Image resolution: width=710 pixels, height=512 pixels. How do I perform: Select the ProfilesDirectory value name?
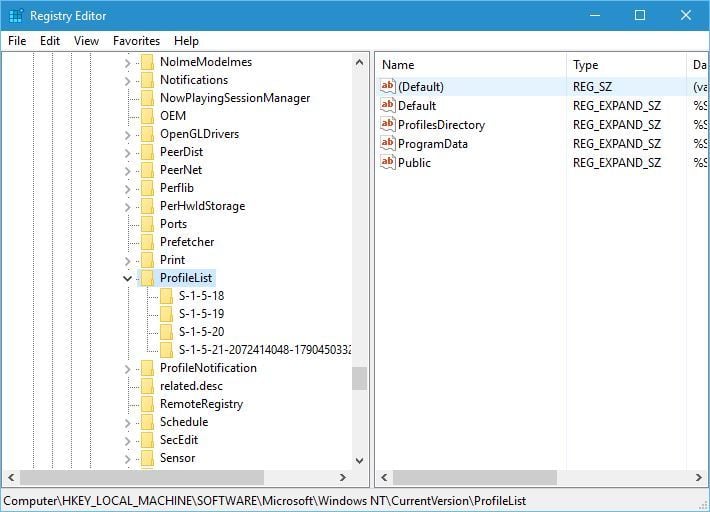coord(441,124)
